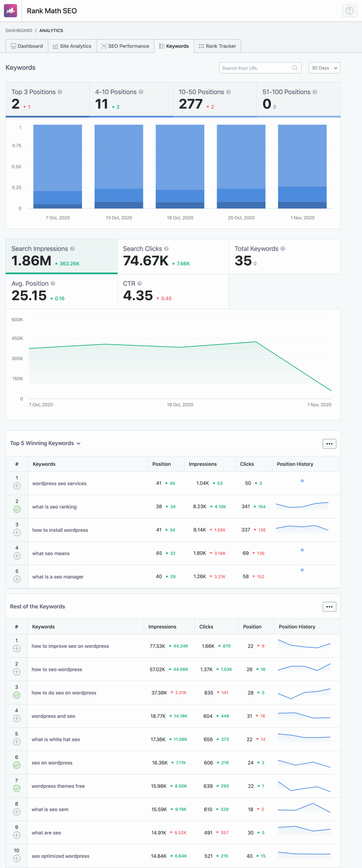This screenshot has height=868, width=362.
Task: Open the SEO Performance tab
Action: pos(125,46)
